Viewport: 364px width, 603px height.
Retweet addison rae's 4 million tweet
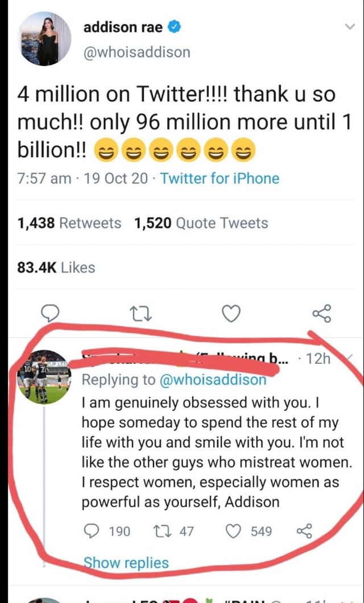(138, 313)
